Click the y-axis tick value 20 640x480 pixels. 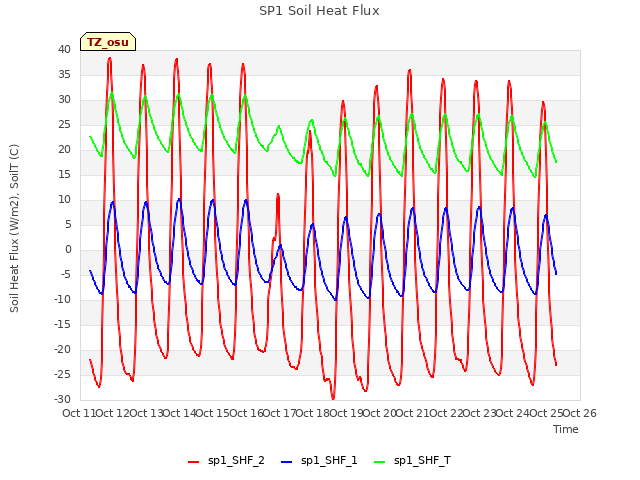64,150
